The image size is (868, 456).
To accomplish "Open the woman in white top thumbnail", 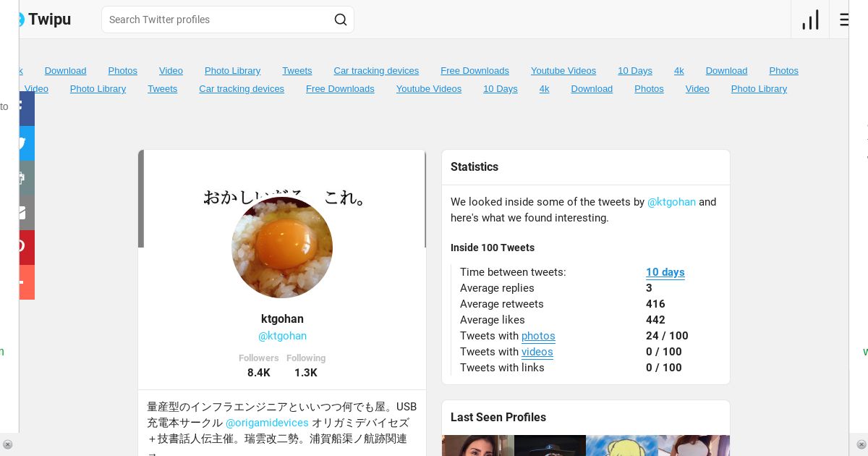I will [x=693, y=445].
